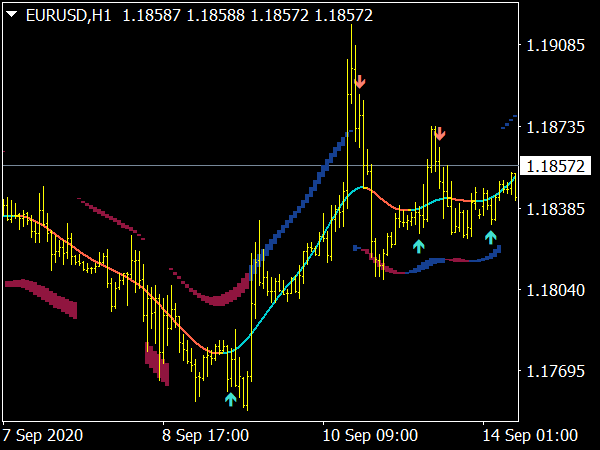The width and height of the screenshot is (600, 450).
Task: Click the 1.19085 price scale label
Action: (x=556, y=46)
